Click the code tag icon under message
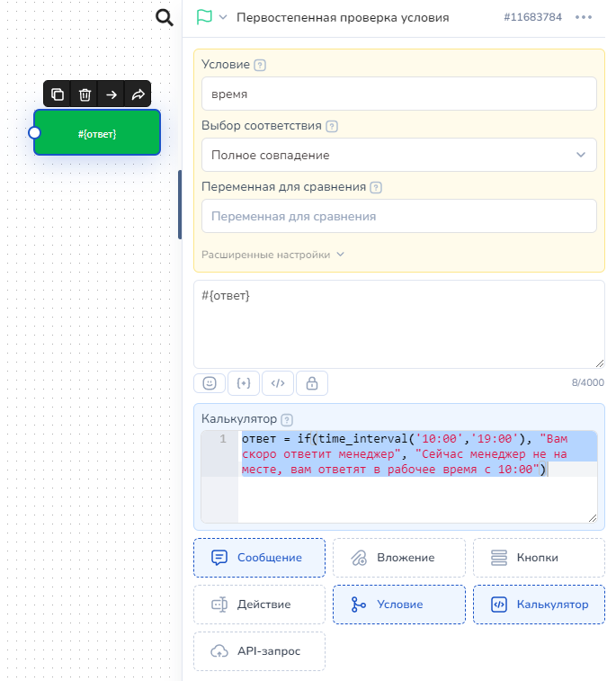This screenshot has width=616, height=681. point(278,383)
